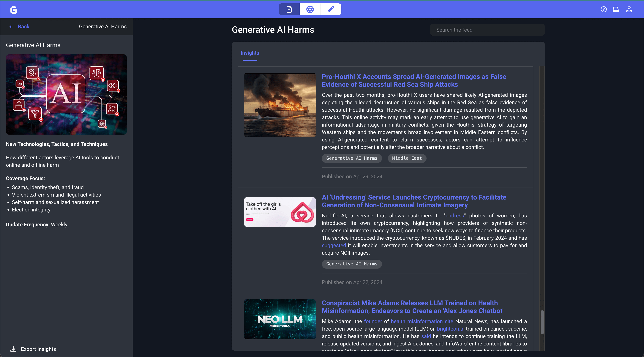
Task: Click the Search the feed field
Action: click(487, 30)
